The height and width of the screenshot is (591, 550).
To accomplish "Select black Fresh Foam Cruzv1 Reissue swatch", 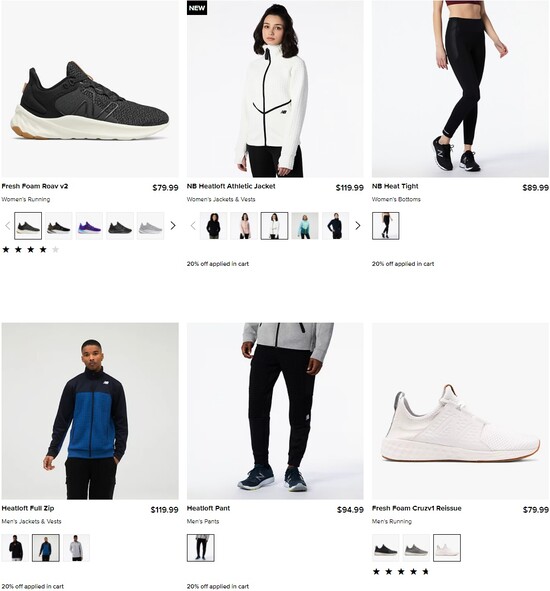I will (386, 548).
